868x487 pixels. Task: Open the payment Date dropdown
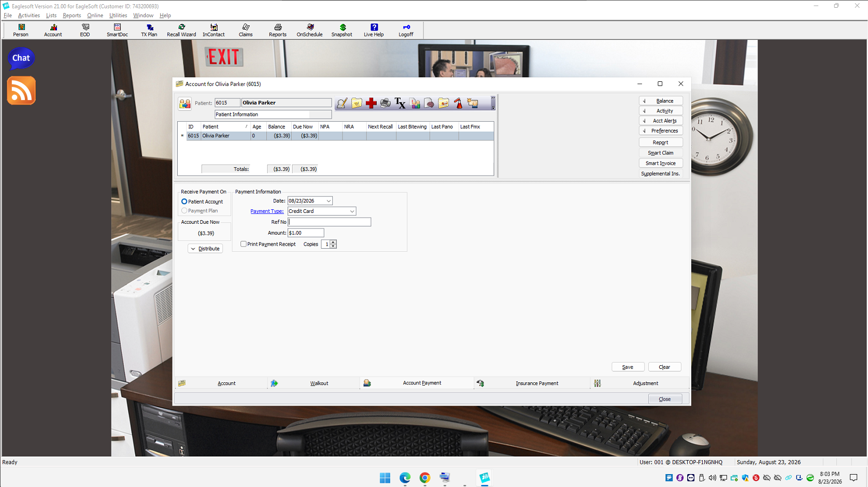coord(329,201)
